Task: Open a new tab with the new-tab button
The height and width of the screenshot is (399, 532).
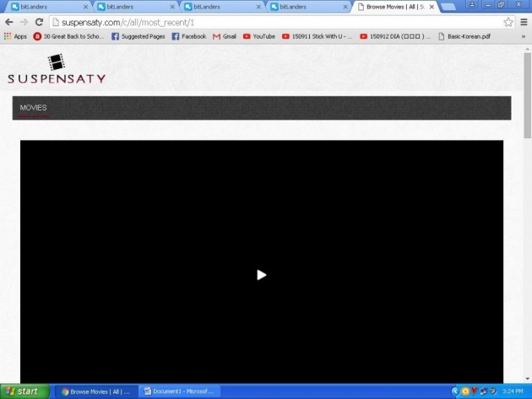Action: (x=448, y=7)
